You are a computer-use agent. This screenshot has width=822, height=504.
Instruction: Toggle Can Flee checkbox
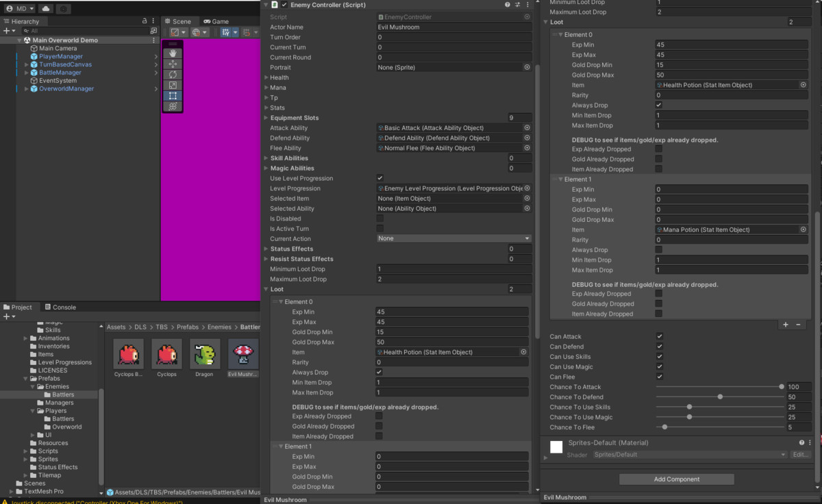pyautogui.click(x=659, y=377)
